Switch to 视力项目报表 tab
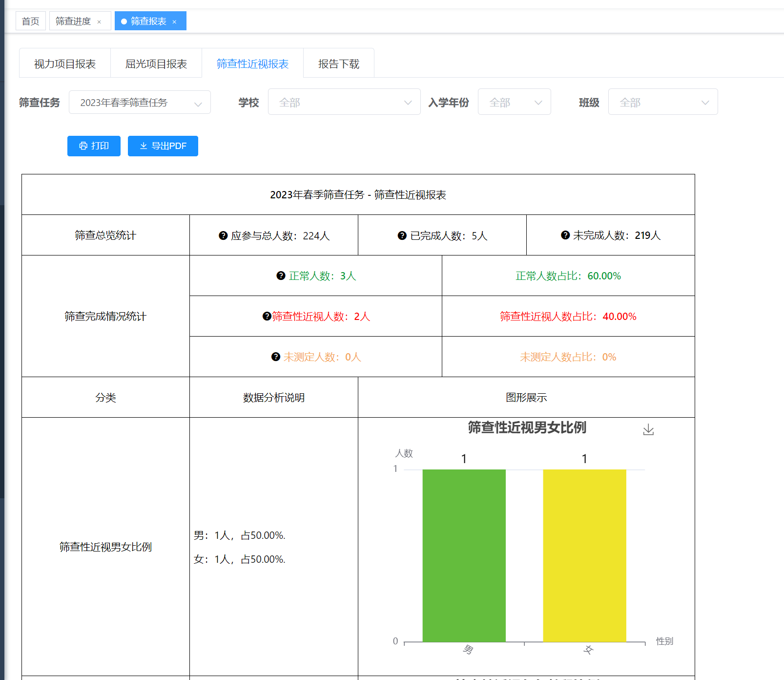The width and height of the screenshot is (784, 680). 65,64
